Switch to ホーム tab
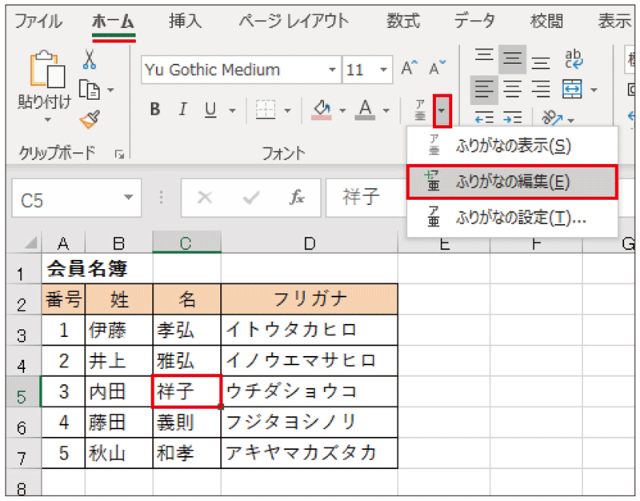Screen dimensions: 640x501 point(113,21)
